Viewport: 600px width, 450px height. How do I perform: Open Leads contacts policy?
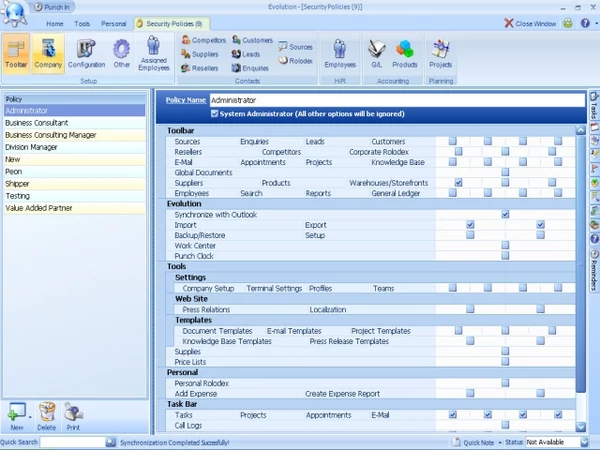point(246,54)
